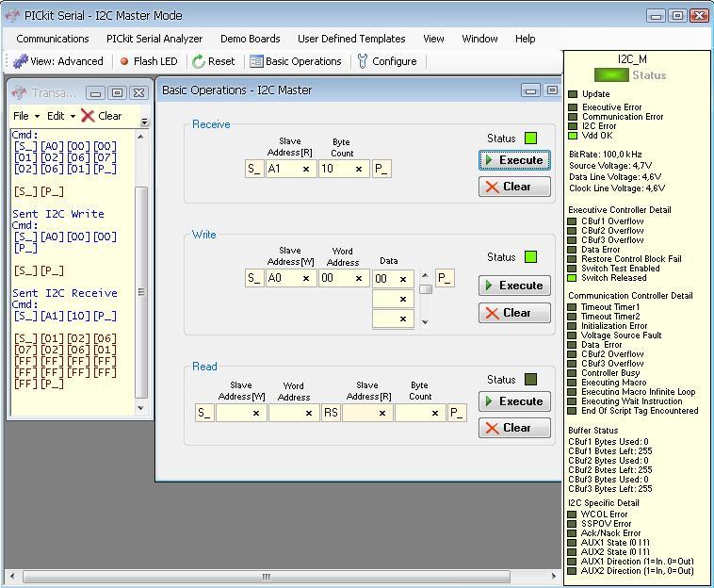Execute the Read operation
This screenshot has width=714, height=588.
point(514,401)
